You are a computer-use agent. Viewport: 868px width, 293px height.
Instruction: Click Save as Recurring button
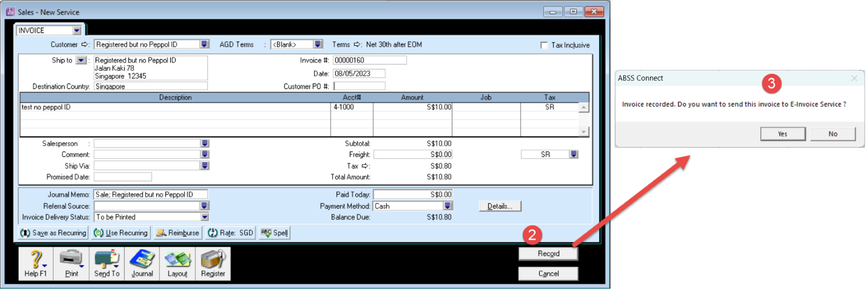point(53,233)
